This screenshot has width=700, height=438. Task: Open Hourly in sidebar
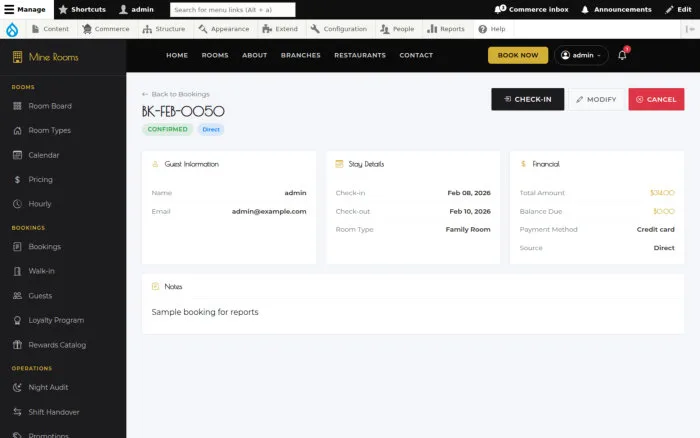pyautogui.click(x=40, y=204)
